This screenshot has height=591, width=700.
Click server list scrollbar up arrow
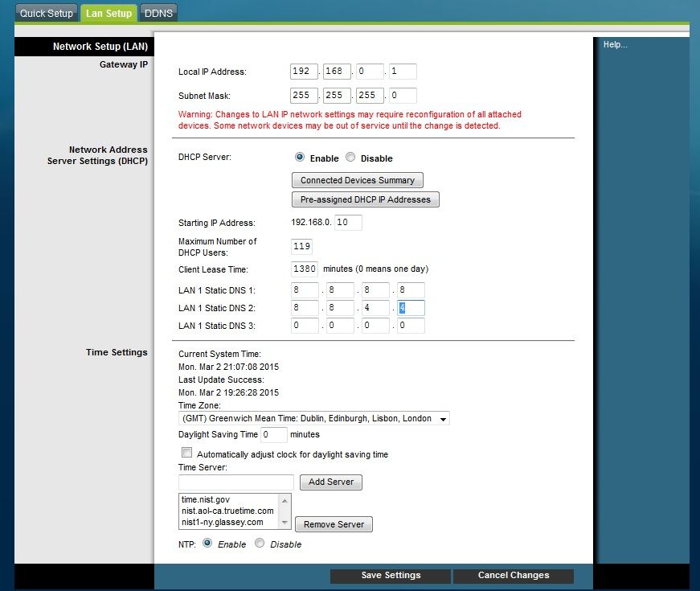285,501
